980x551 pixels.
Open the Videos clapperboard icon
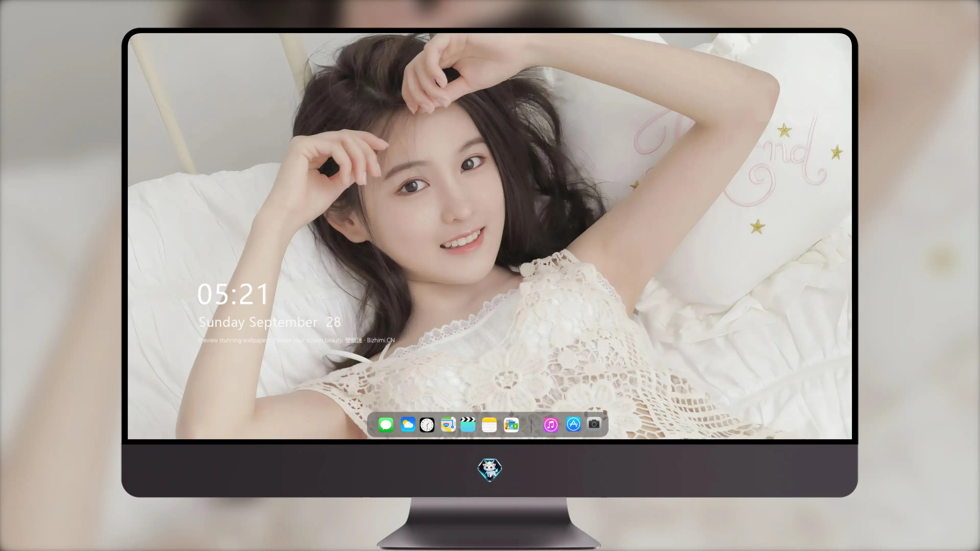(x=468, y=424)
